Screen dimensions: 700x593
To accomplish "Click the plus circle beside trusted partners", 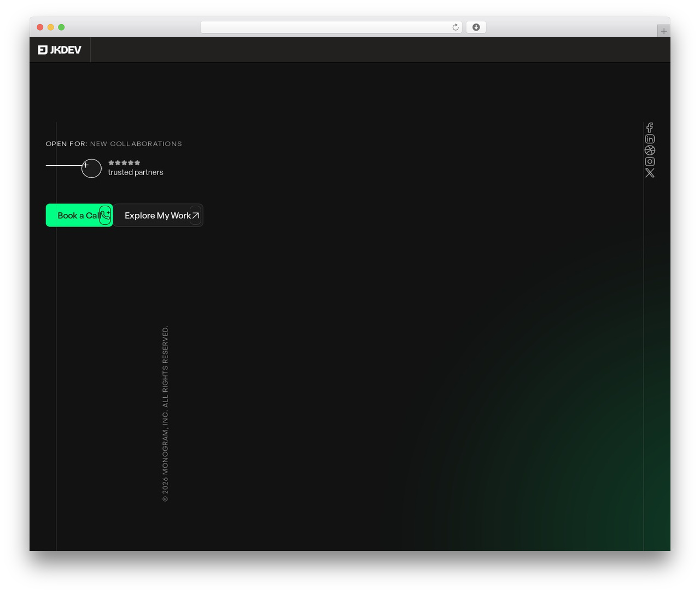I will (x=91, y=168).
